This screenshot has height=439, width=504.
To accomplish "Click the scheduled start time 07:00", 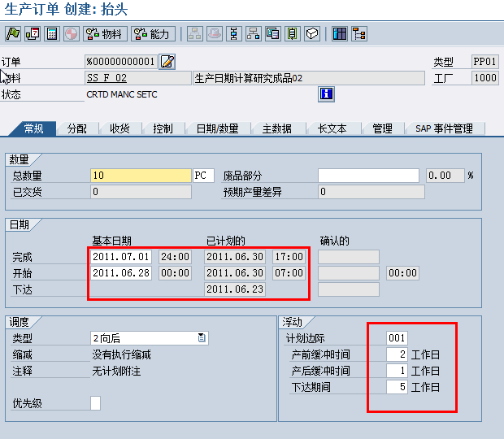I will tap(289, 273).
